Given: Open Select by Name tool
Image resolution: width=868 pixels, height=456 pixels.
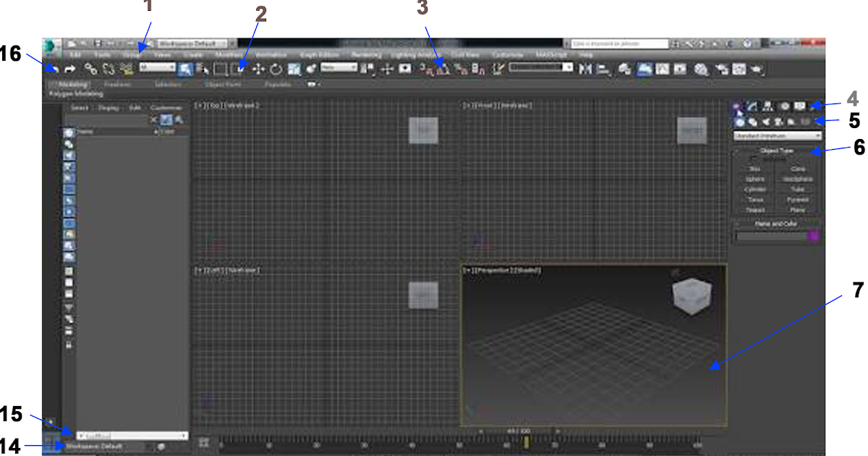Looking at the screenshot, I should (x=203, y=69).
